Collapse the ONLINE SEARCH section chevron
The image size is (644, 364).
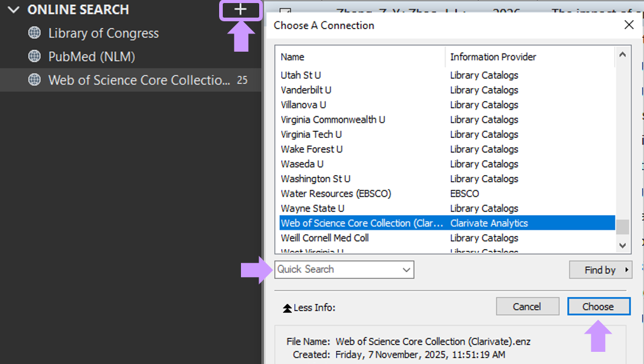click(13, 10)
